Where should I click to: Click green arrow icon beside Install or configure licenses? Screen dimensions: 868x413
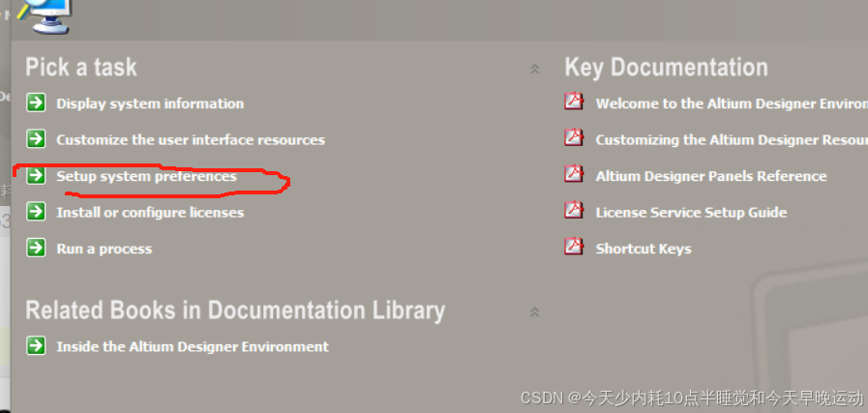pos(36,212)
